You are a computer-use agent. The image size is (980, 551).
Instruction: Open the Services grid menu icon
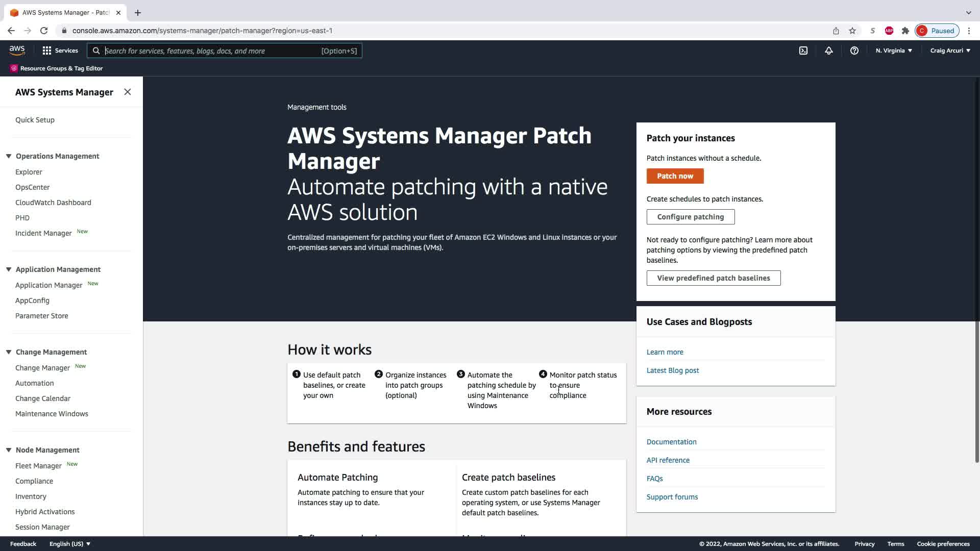(x=47, y=51)
